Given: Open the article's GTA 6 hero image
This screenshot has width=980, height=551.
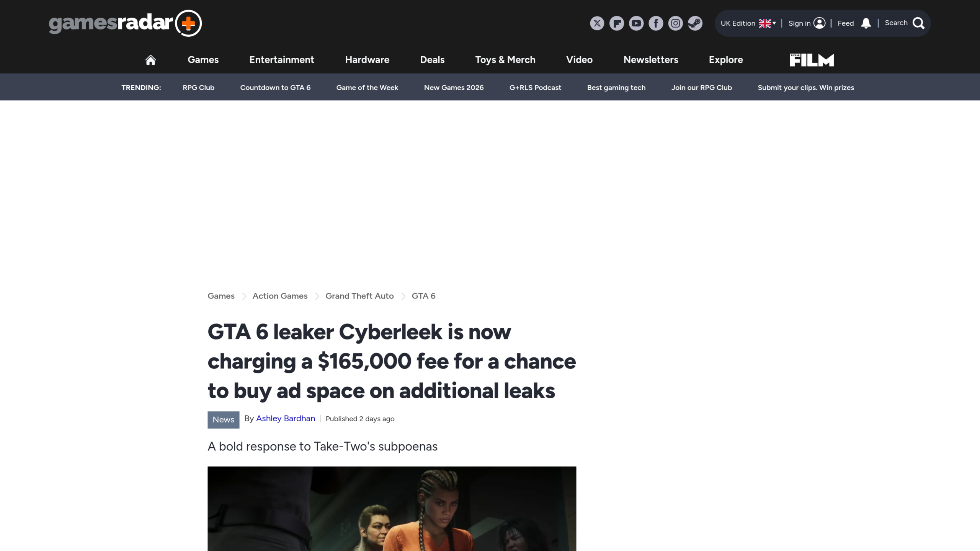Looking at the screenshot, I should point(392,509).
